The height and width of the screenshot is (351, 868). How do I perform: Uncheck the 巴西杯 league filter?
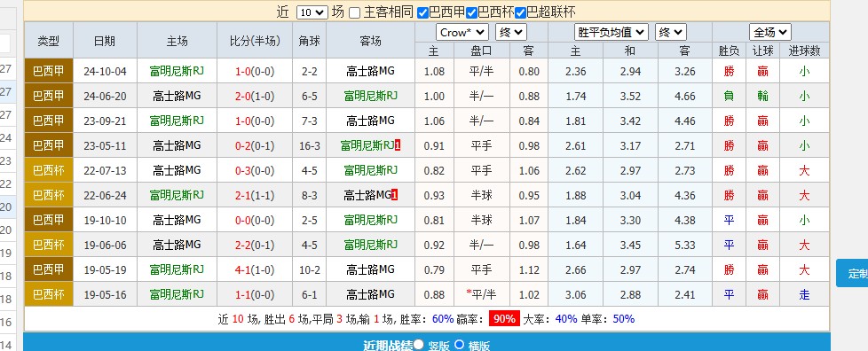[471, 12]
